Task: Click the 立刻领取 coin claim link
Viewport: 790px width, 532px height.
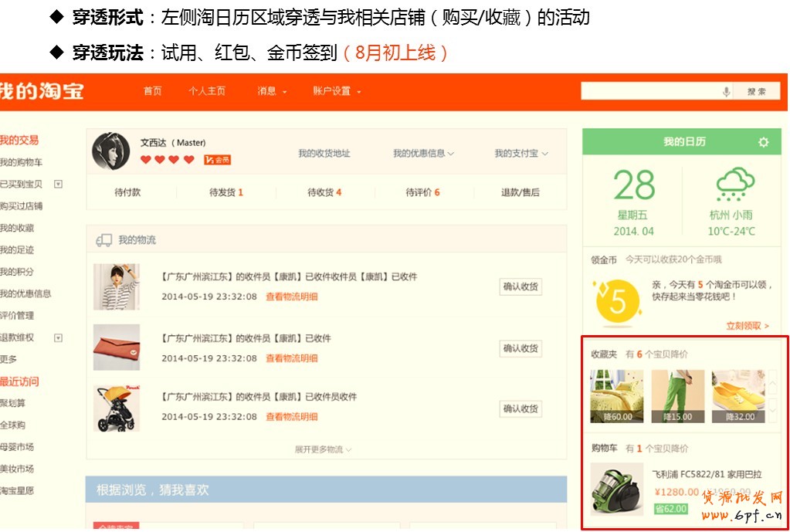Action: [747, 326]
